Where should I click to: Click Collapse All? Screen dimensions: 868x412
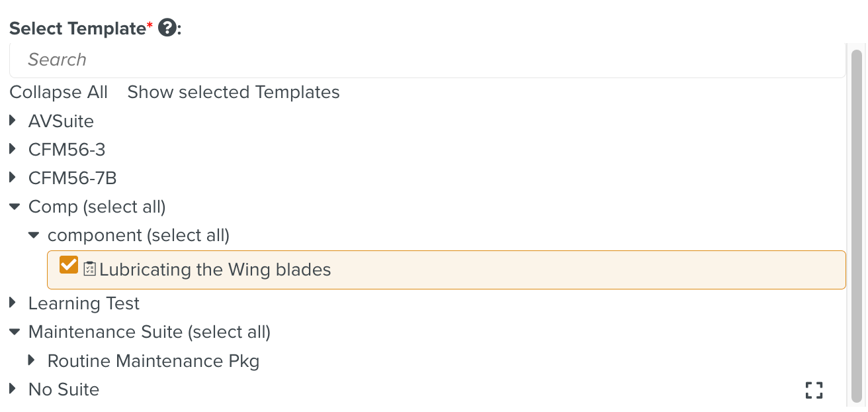click(58, 92)
